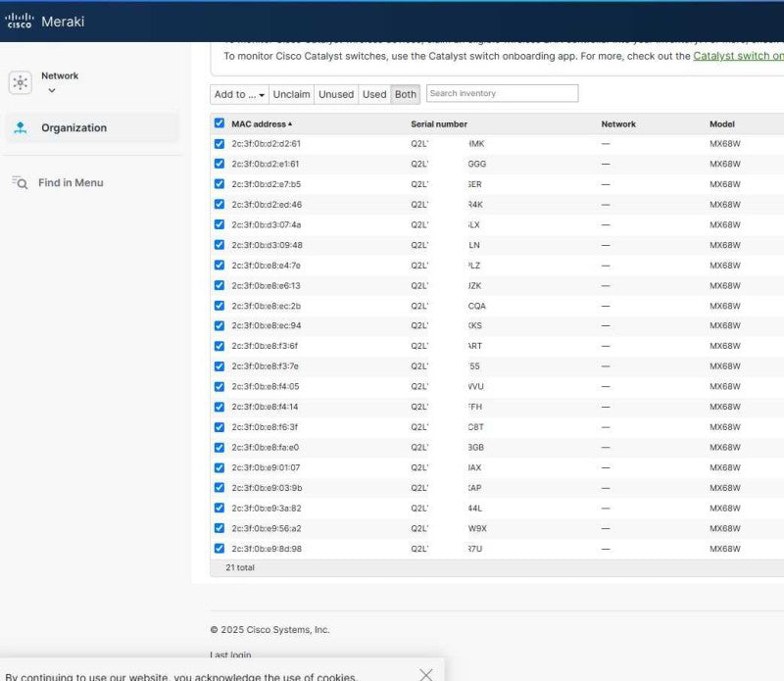Uncheck the row for 2c:3f:0b:d3:07:4a
This screenshot has height=681, width=784.
point(219,224)
